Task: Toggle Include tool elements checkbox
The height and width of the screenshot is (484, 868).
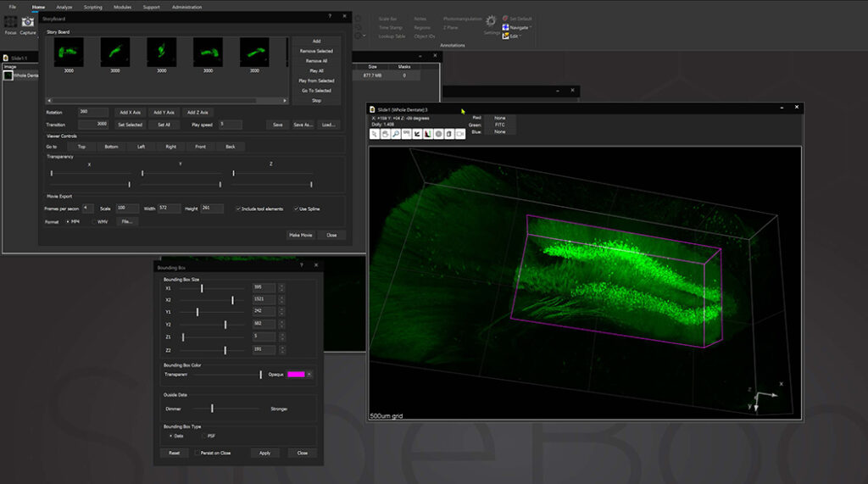Action: [x=238, y=209]
